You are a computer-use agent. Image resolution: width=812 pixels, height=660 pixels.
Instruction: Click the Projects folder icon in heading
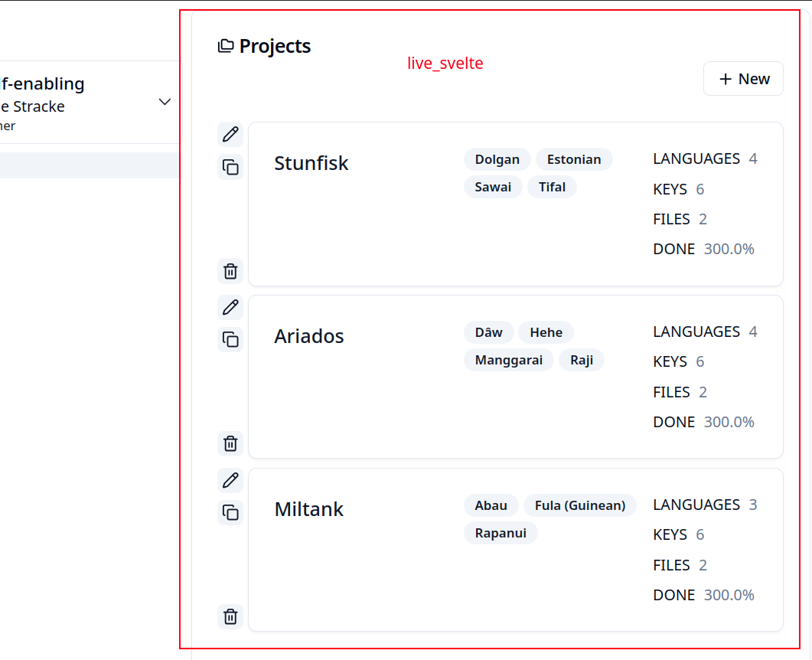226,46
